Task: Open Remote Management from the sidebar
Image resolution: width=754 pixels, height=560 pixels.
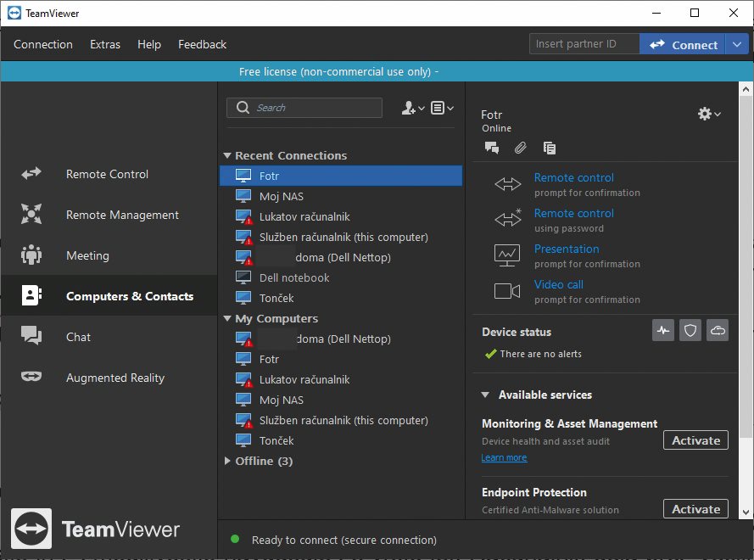Action: click(x=109, y=215)
